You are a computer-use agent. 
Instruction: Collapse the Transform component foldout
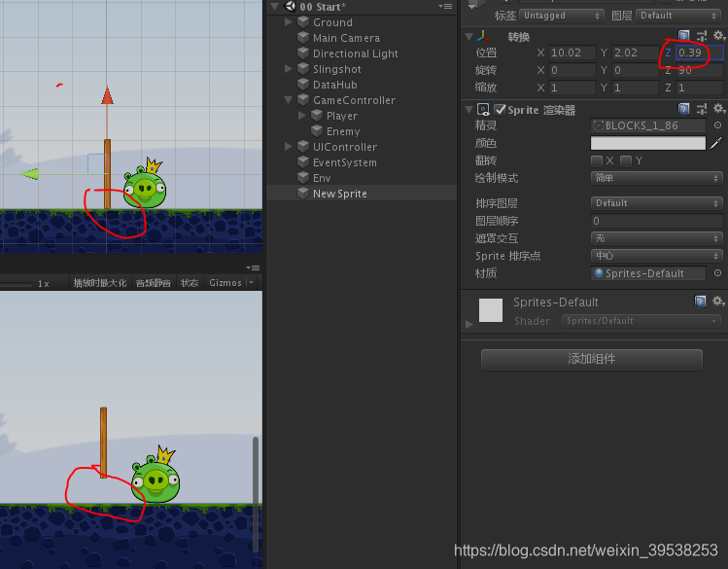pos(468,36)
